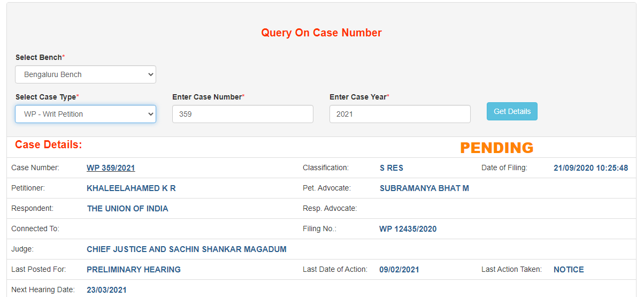
Task: Click the NOTICE last action value
Action: click(x=569, y=270)
